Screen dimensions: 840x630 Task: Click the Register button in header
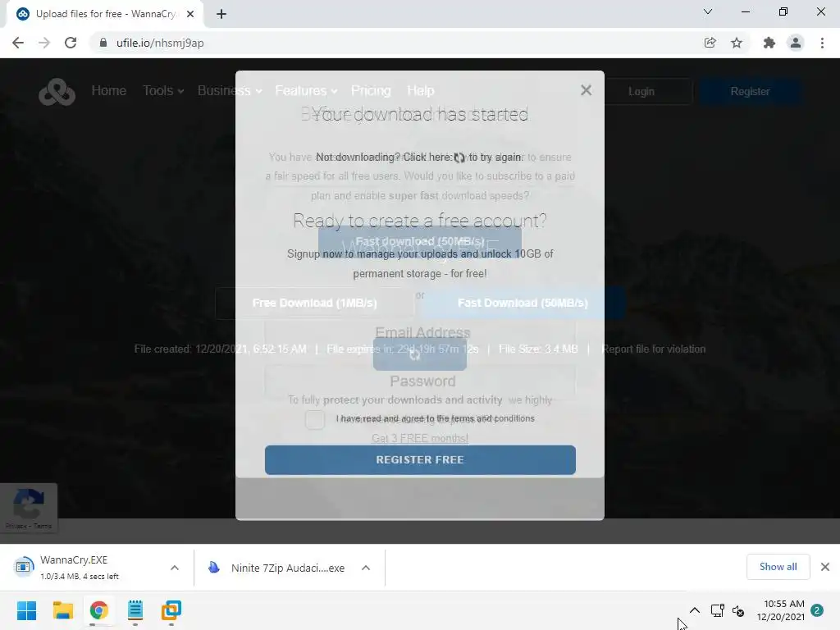750,92
